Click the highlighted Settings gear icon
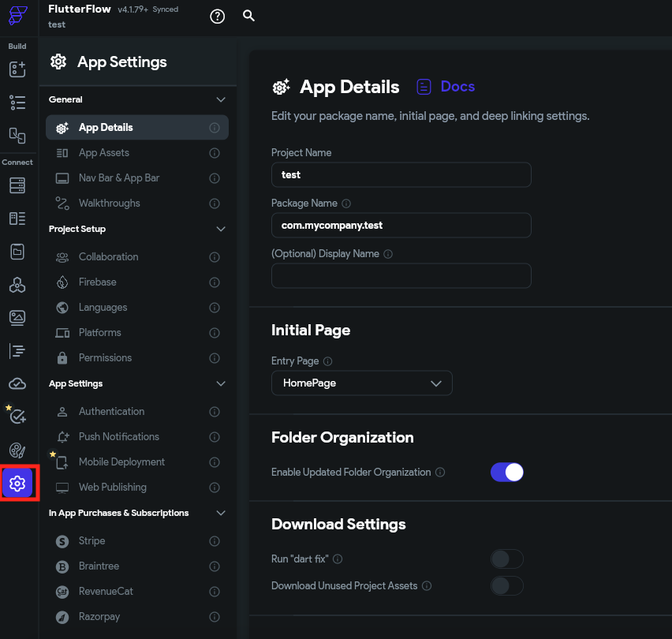 pos(17,483)
